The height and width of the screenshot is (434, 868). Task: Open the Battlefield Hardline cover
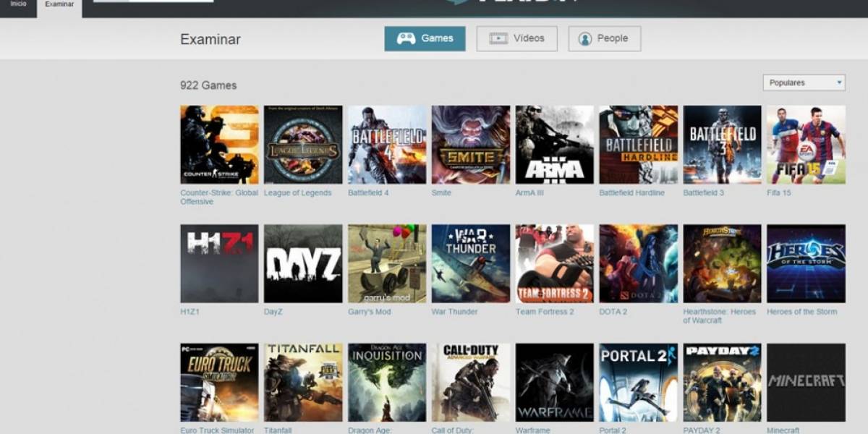point(639,145)
